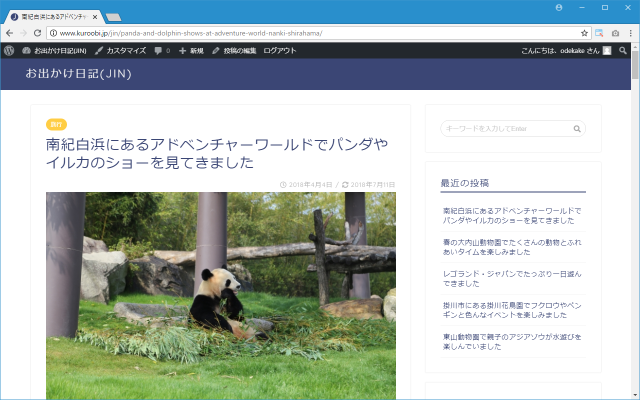Open recent post about 大内山動物園
Image resolution: width=640 pixels, height=400 pixels.
pos(512,247)
